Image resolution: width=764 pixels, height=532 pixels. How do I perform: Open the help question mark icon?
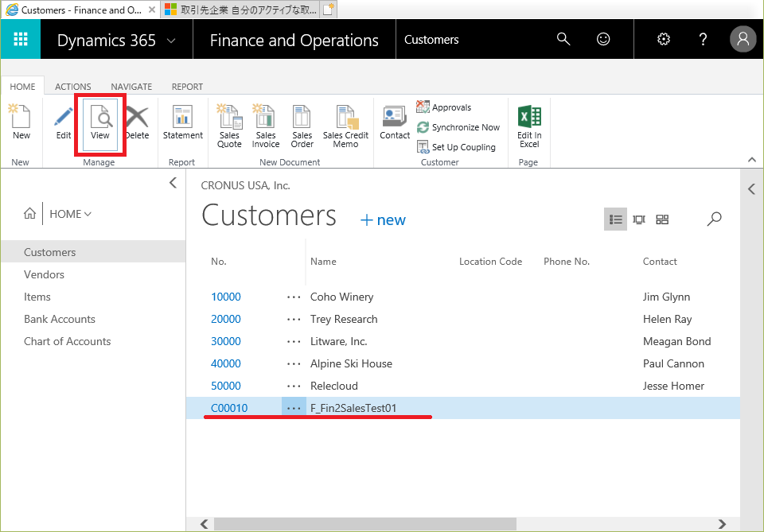click(x=703, y=39)
